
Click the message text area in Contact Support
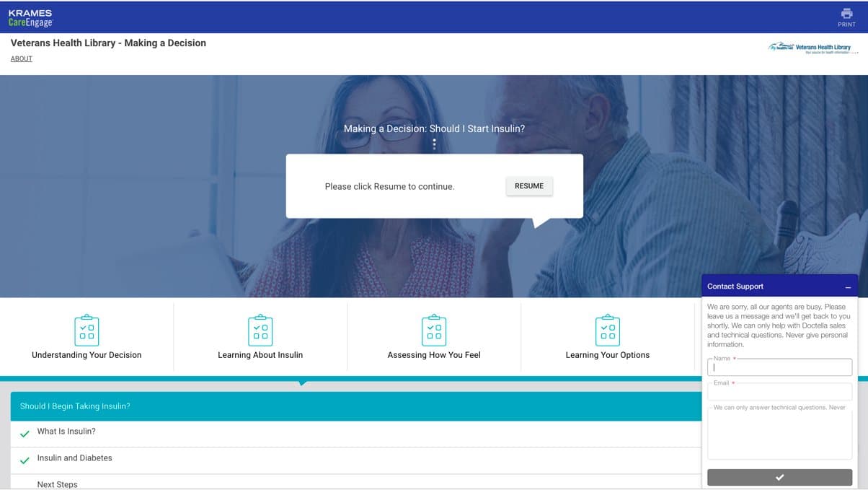[779, 433]
